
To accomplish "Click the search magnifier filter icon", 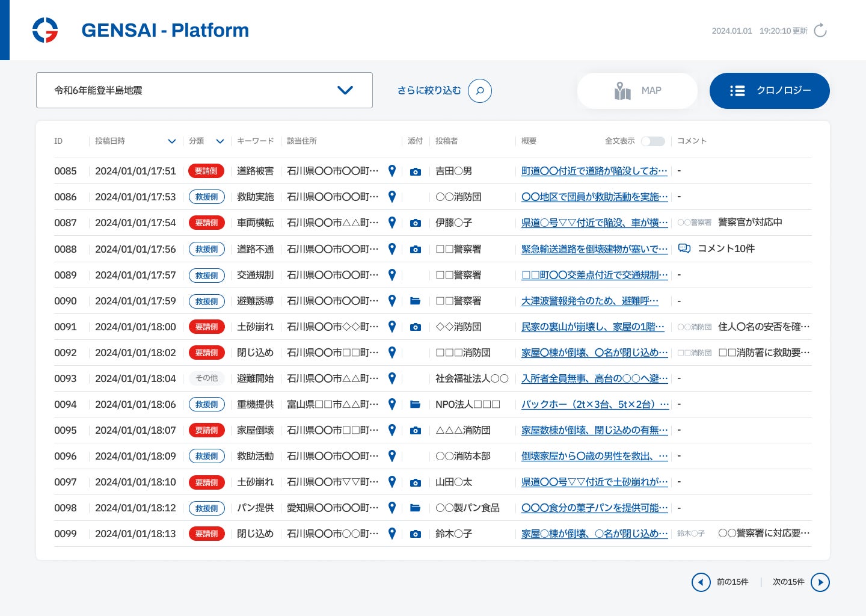I will tap(479, 91).
